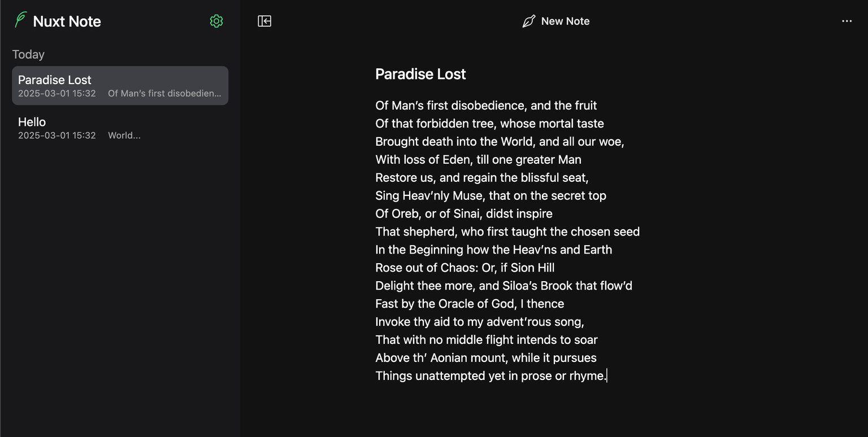Click the Paradise Lost note title heading

click(x=420, y=74)
